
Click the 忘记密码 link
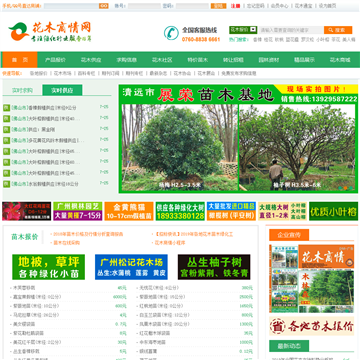[255, 6]
